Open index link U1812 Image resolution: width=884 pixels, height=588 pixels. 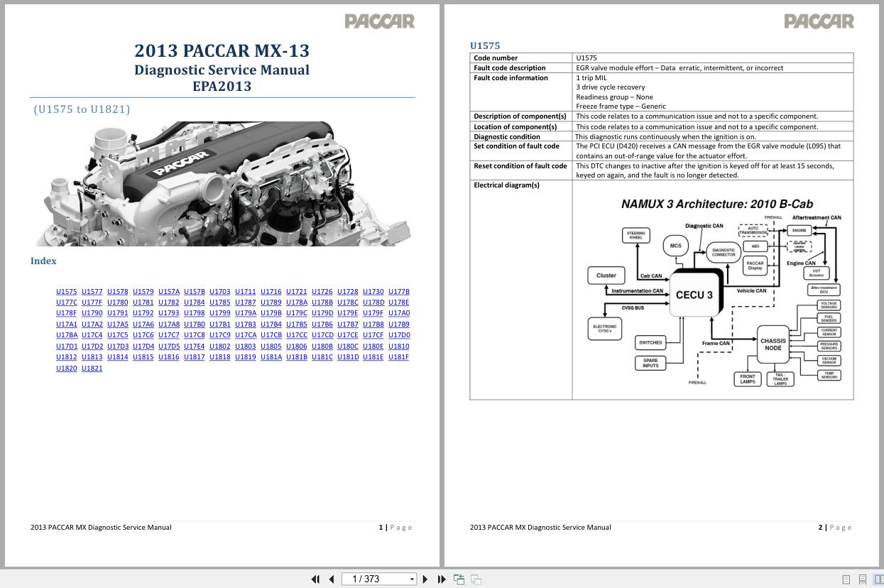tap(67, 356)
